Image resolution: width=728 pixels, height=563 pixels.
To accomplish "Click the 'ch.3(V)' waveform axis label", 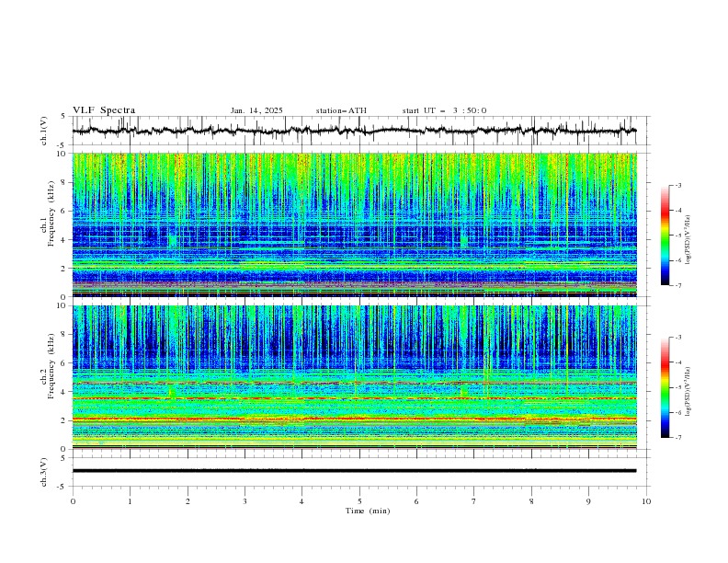I will pyautogui.click(x=44, y=472).
